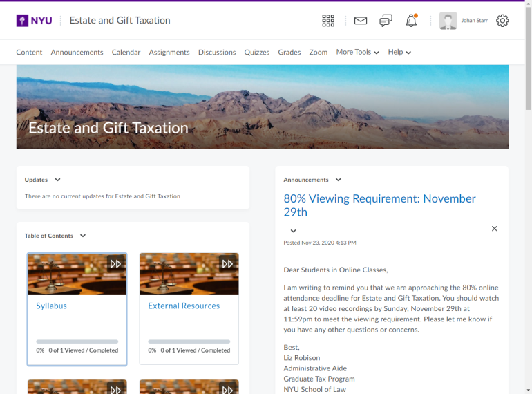Open the Syllabus module link
532x394 pixels.
coord(52,306)
